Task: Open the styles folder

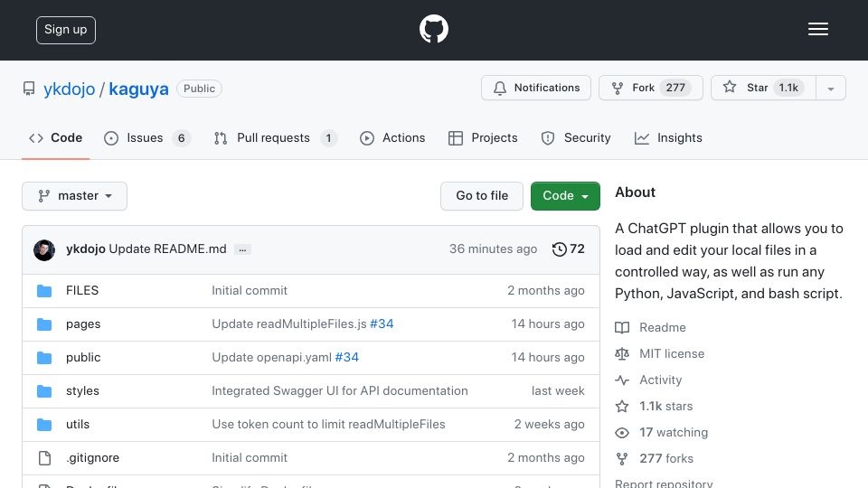Action: point(82,390)
